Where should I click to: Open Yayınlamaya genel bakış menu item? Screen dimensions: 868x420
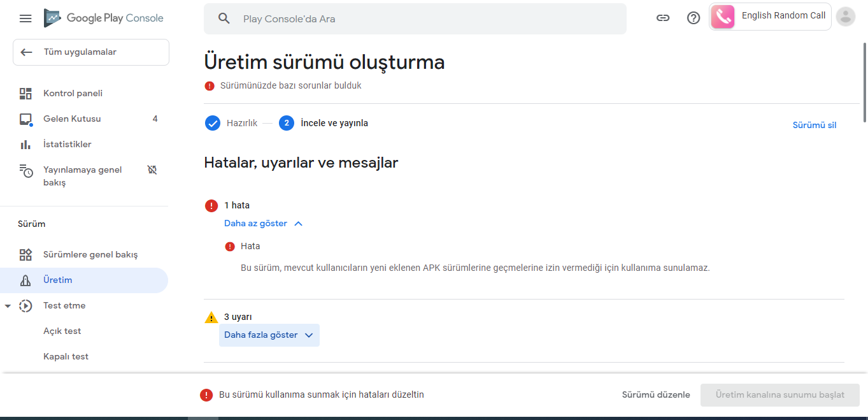pos(84,177)
